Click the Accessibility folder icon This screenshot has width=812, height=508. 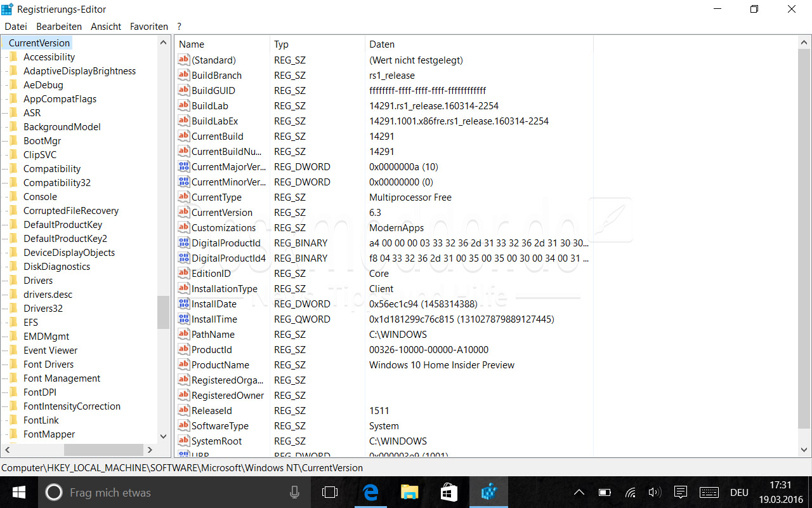tap(14, 57)
